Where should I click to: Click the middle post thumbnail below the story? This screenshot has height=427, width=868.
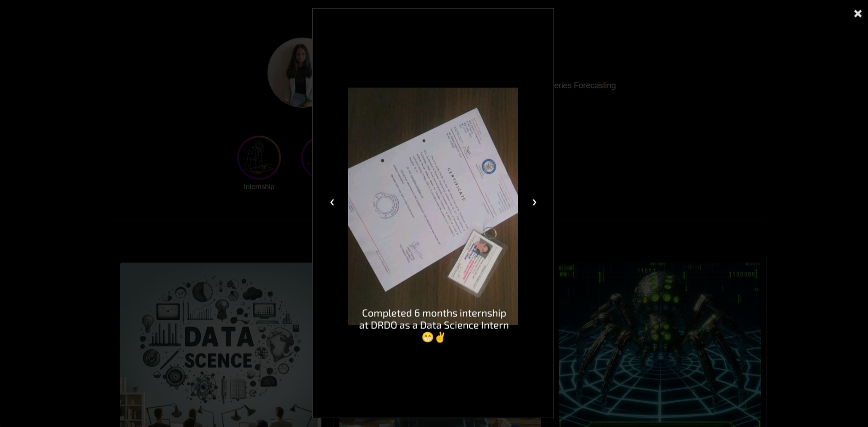coord(440,422)
